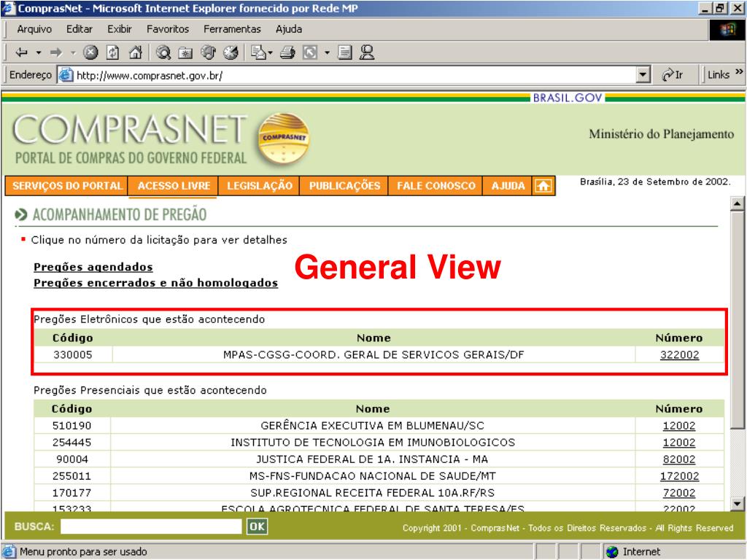The width and height of the screenshot is (747, 560).
Task: Click the orange Ajuda navigation tab
Action: (508, 186)
